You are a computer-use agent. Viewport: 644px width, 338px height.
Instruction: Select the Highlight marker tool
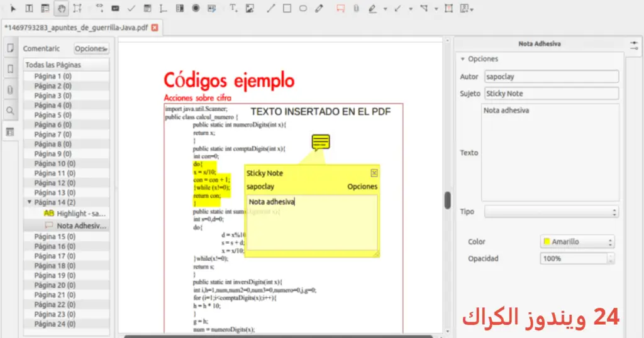coord(372,8)
